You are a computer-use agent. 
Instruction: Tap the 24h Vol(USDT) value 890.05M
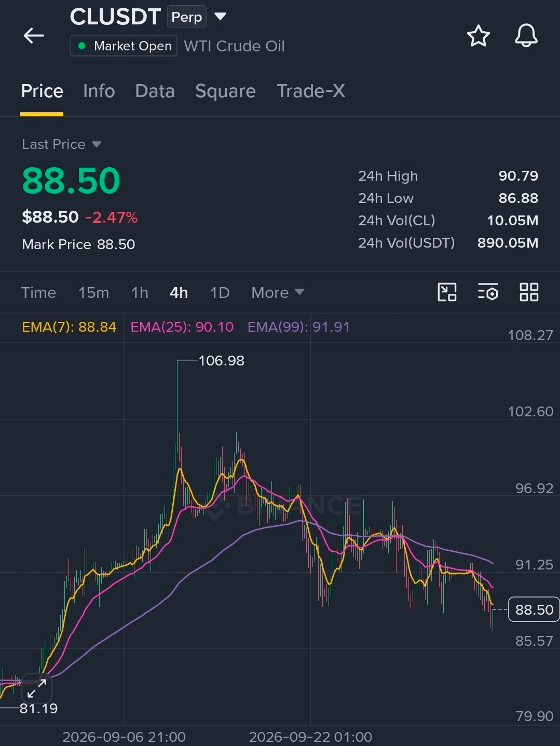click(508, 243)
